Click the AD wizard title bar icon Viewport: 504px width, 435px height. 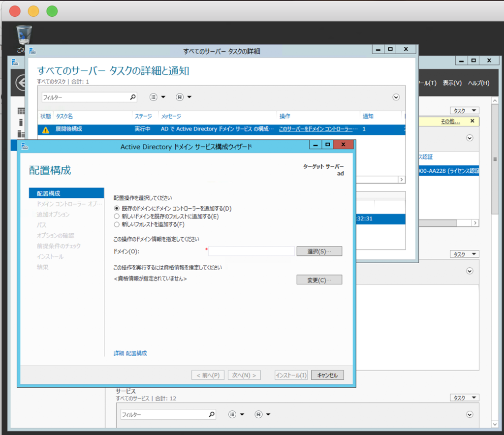click(25, 147)
